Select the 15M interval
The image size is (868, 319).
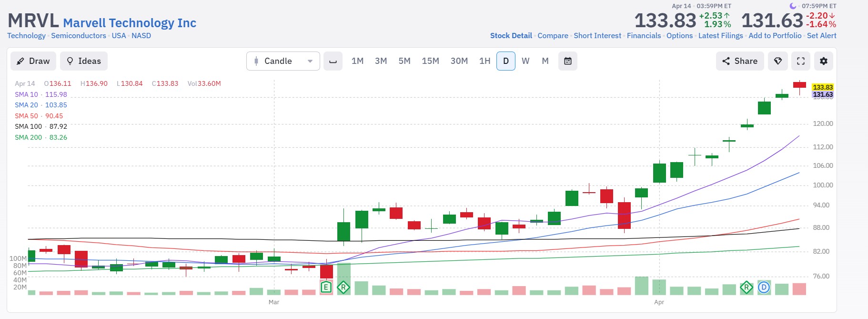[x=430, y=61]
